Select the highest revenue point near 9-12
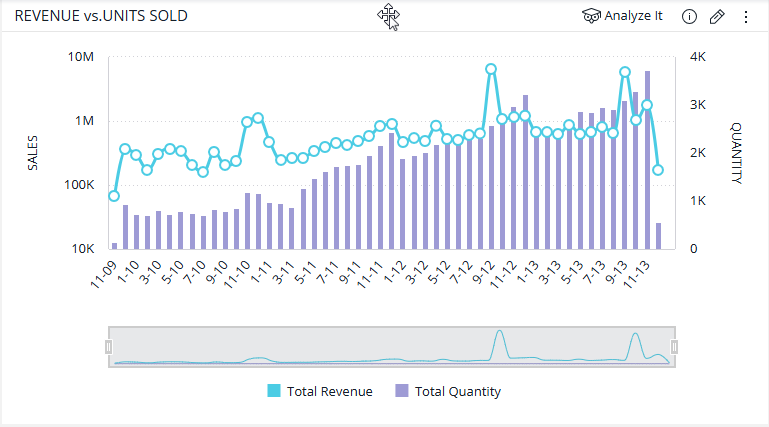Image resolution: width=769 pixels, height=427 pixels. pos(491,69)
